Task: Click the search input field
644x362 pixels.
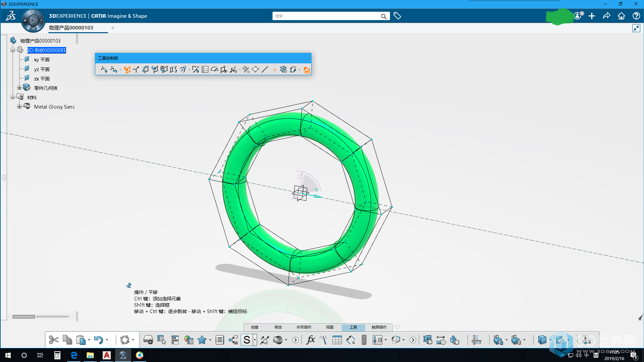Action: click(x=327, y=16)
